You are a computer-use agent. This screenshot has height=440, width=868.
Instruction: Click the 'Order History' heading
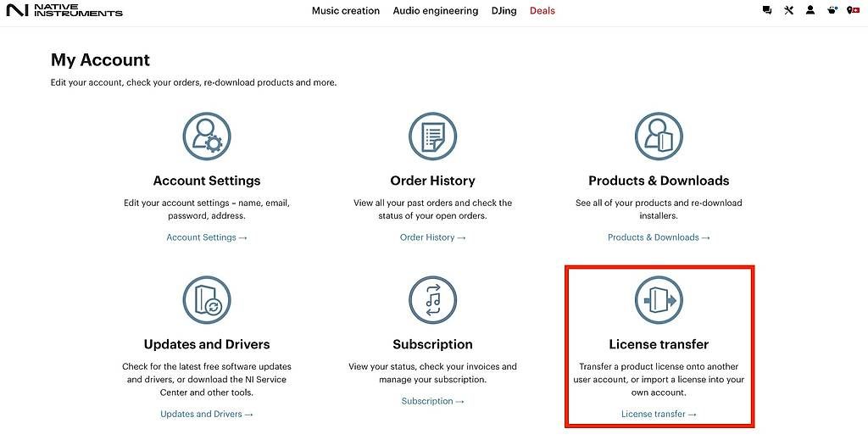pos(433,181)
